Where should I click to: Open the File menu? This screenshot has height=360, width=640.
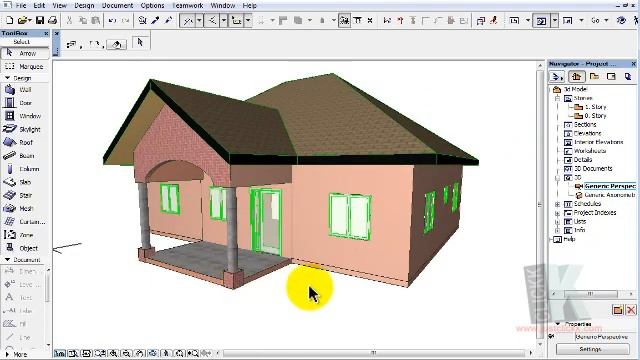coord(20,5)
